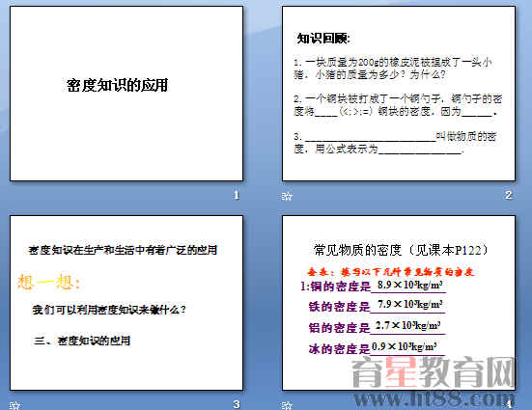Click line 我们可以利用密度知识来做什么?
532x410 pixels.
coord(109,310)
